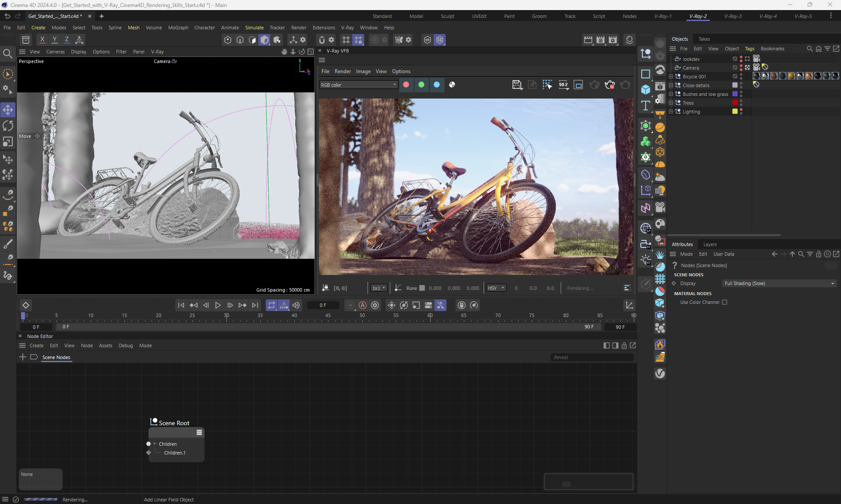Screen dimensions: 841x504
Task: Click the Trees red layer color swatch
Action: coord(735,102)
